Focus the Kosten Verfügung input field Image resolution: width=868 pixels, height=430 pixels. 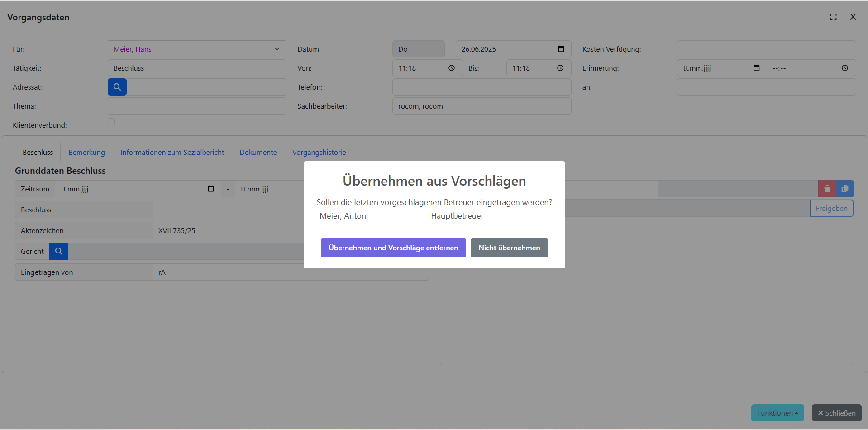click(x=766, y=49)
